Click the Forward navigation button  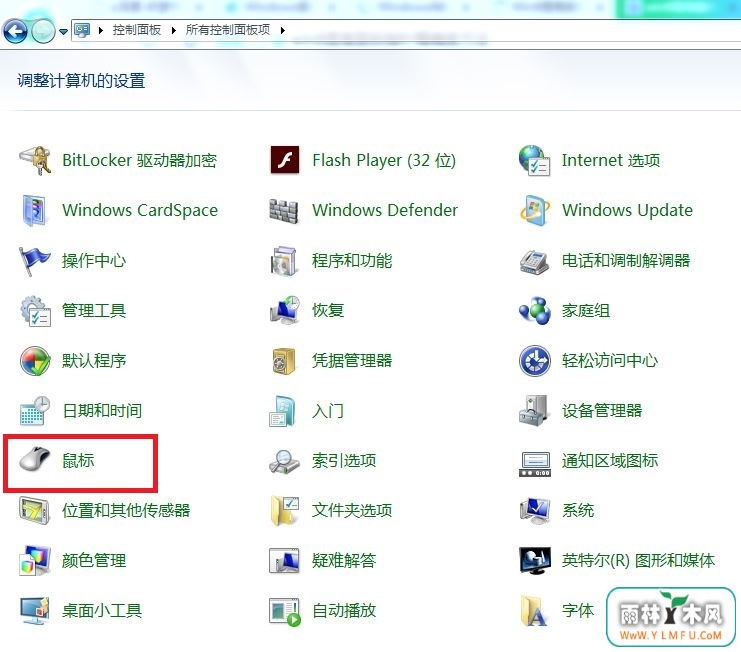coord(43,31)
